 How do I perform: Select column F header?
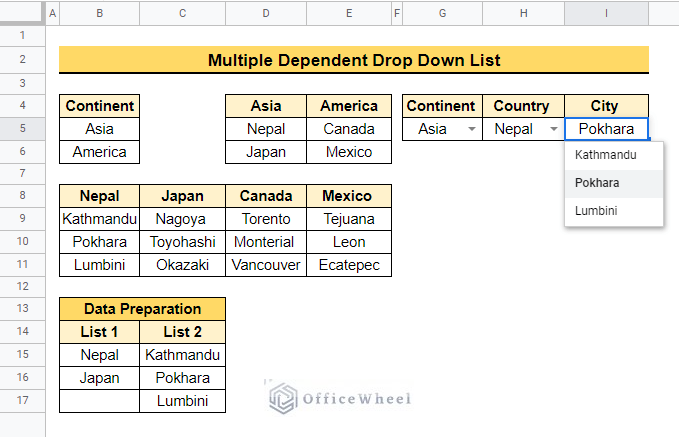397,13
